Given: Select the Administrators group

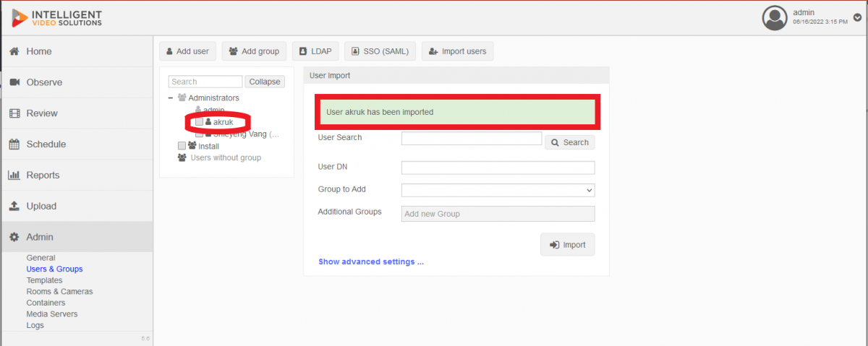Looking at the screenshot, I should 213,98.
